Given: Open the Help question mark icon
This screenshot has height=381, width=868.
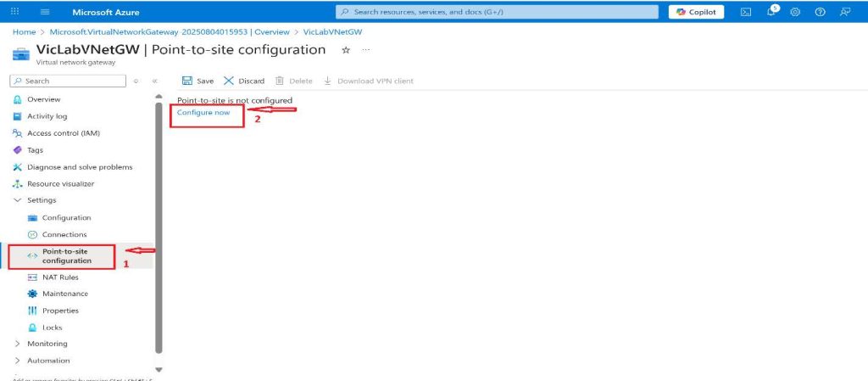Looking at the screenshot, I should [820, 12].
